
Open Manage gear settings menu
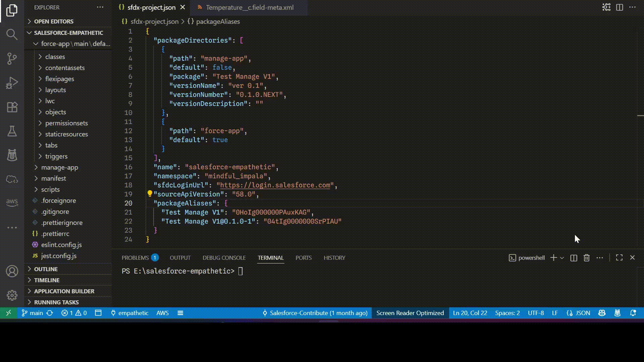pyautogui.click(x=12, y=295)
